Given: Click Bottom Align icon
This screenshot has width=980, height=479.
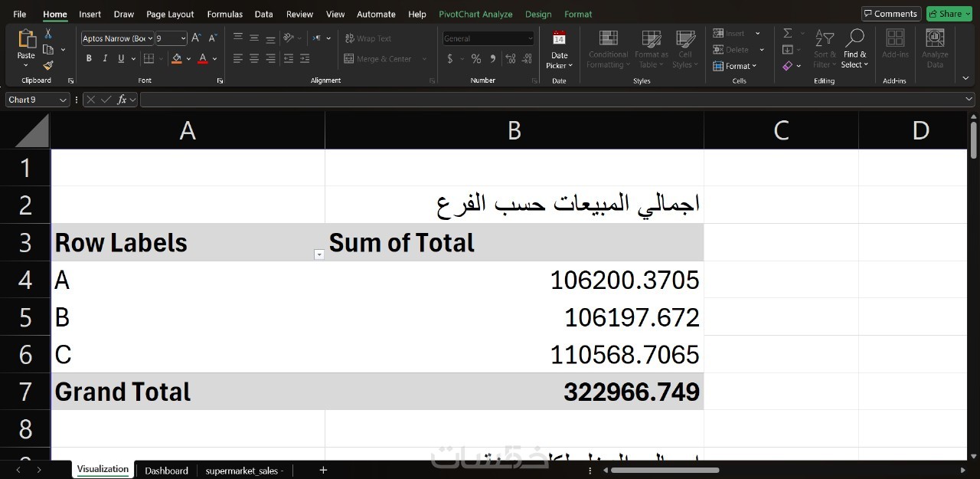Looking at the screenshot, I should pyautogui.click(x=270, y=38).
